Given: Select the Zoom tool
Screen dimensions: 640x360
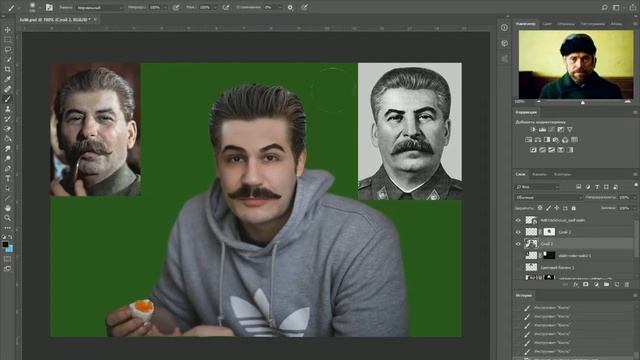Looking at the screenshot, I should (7, 218).
